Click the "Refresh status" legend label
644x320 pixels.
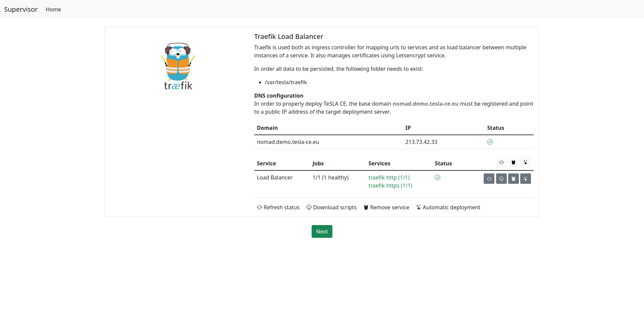278,207
